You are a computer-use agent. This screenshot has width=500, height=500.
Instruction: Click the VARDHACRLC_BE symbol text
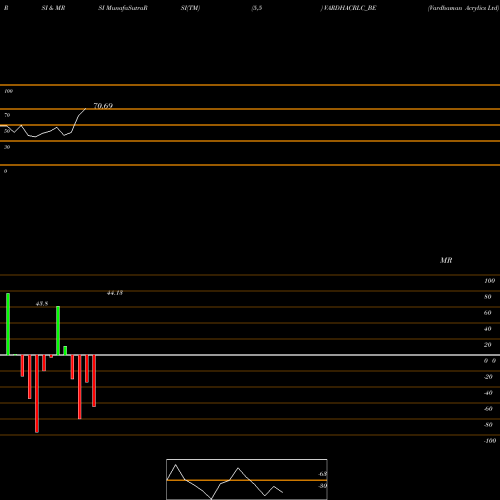click(350, 8)
